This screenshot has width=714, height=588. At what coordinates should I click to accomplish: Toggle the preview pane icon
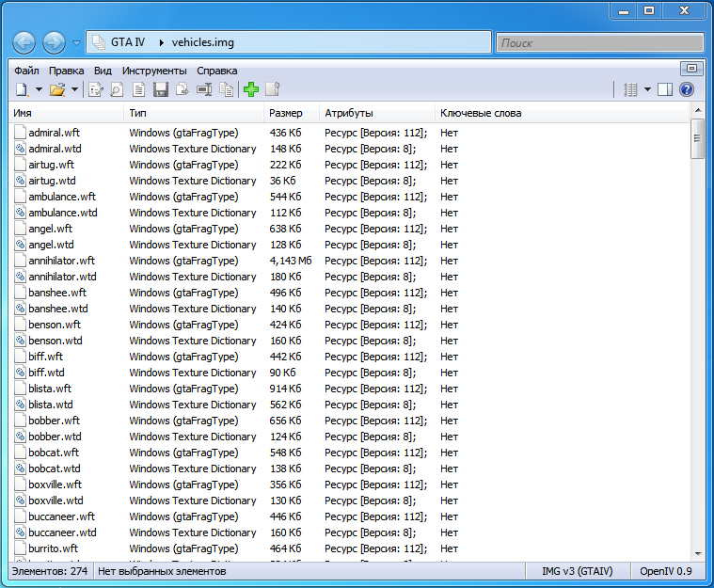665,89
